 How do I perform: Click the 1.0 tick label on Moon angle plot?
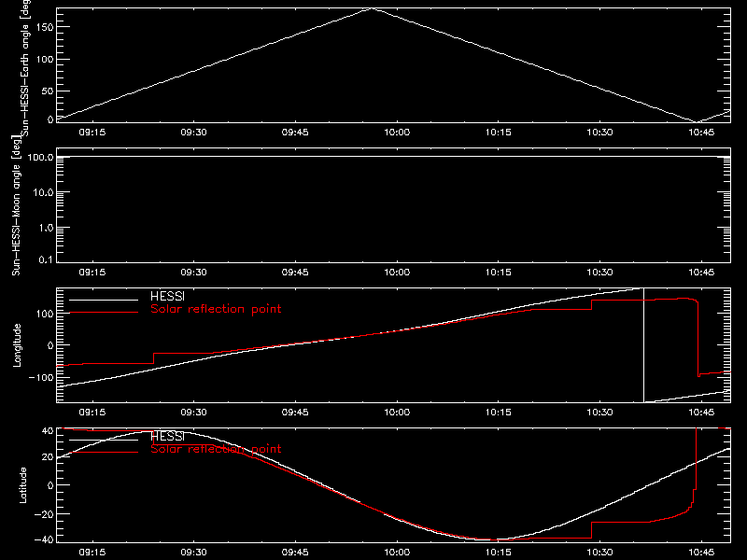(46, 228)
